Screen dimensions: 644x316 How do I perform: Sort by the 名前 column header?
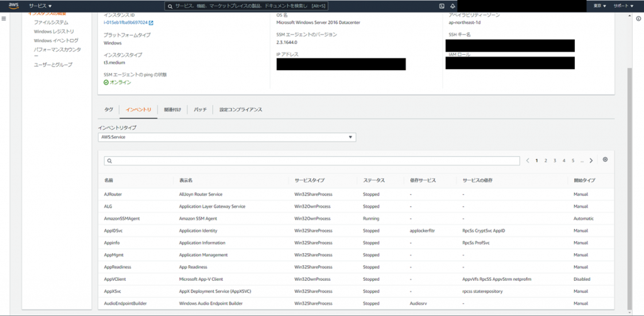[x=108, y=180]
